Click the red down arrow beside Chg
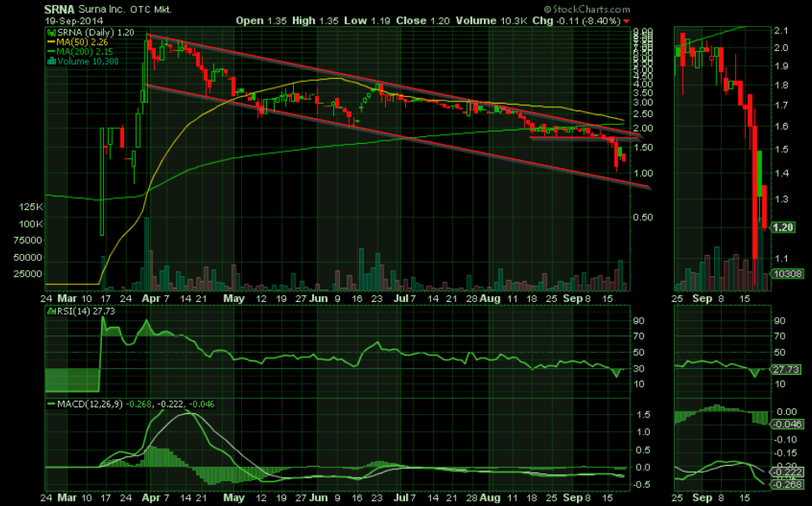The width and height of the screenshot is (812, 506). 626,19
